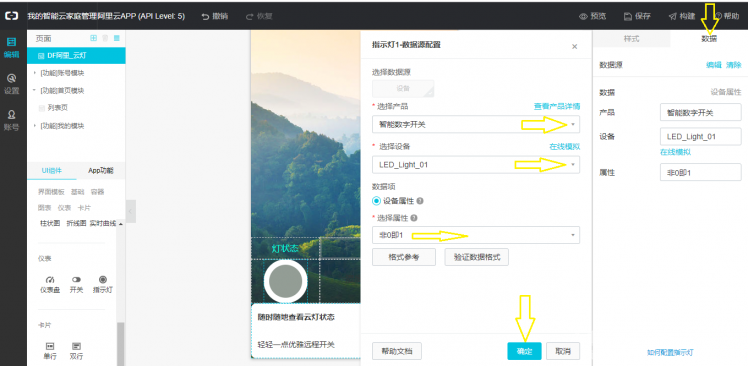Open the 选择产品 dropdown
The height and width of the screenshot is (366, 748).
coord(476,125)
